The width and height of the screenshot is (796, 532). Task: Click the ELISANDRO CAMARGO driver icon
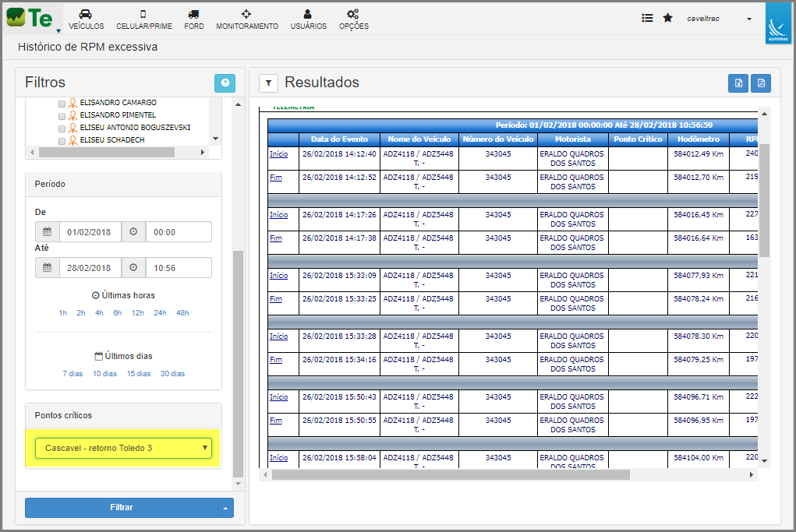73,103
